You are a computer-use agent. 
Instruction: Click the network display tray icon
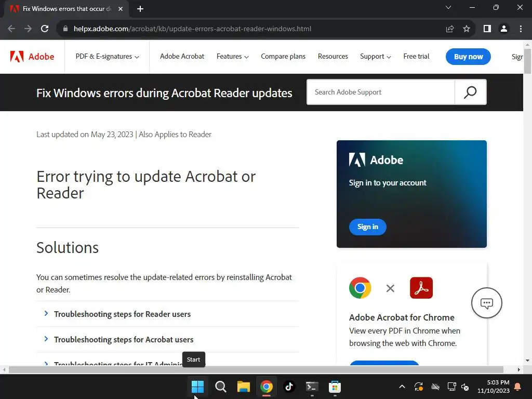(x=452, y=387)
